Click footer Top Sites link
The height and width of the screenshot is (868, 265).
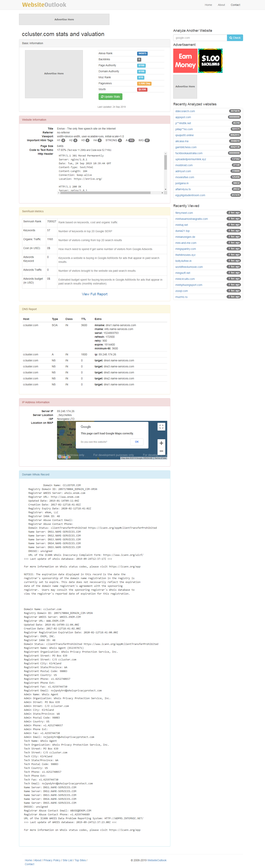80,860
